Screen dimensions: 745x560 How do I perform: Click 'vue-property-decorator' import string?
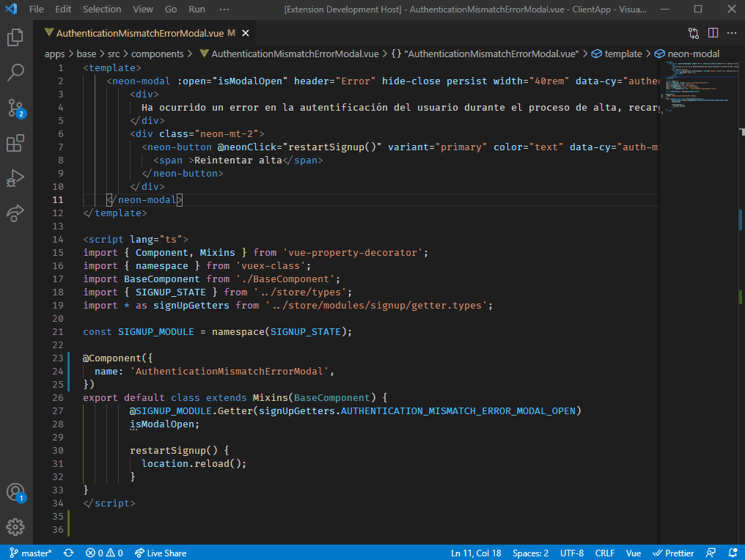pos(353,253)
